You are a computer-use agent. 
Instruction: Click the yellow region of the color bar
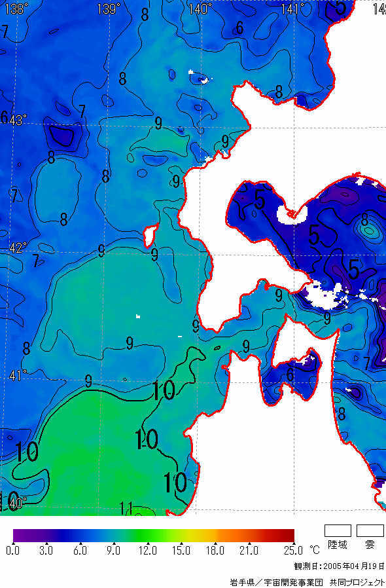[x=197, y=536]
